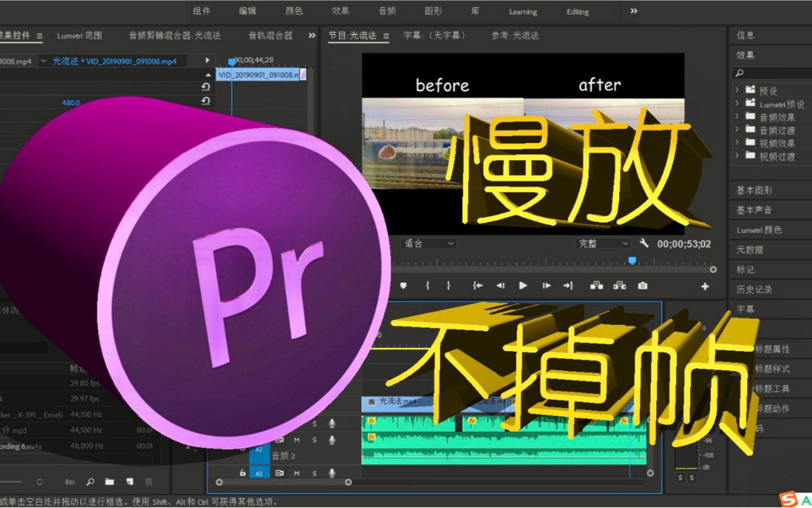Expand 音频效果 folder
Viewport: 812px width, 508px height.
click(x=737, y=116)
